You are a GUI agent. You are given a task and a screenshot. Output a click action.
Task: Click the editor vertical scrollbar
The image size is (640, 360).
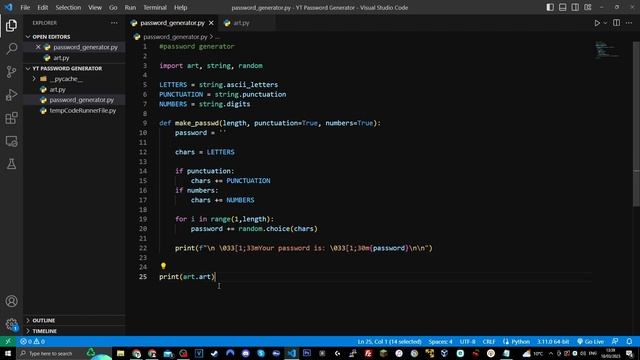[x=636, y=124]
